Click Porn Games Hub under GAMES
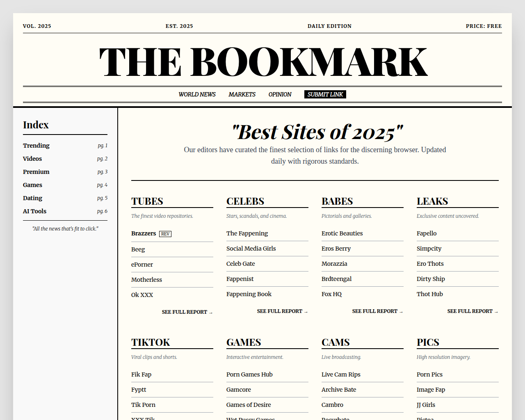 (x=249, y=374)
